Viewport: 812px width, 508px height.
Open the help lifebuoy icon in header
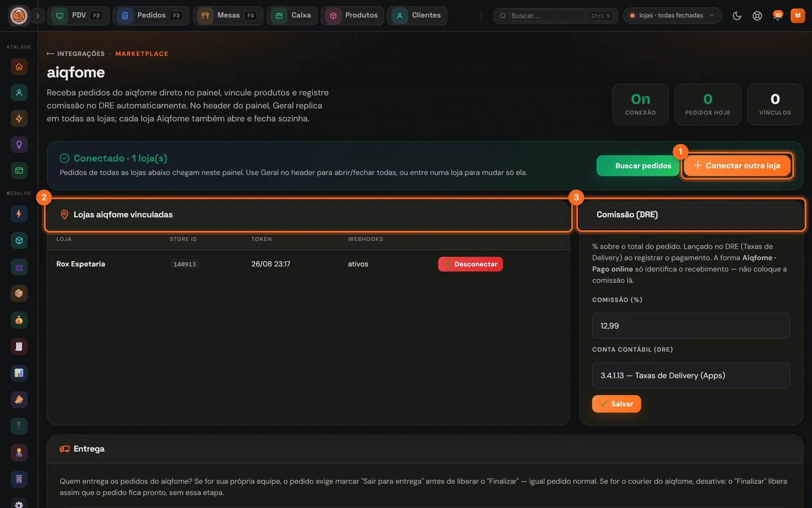[x=757, y=16]
